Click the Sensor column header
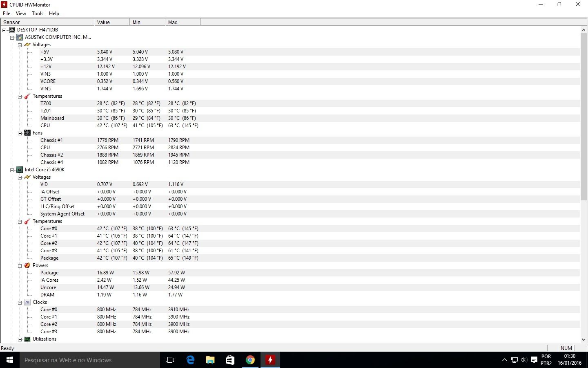Screen dimensions: 588x368 [47, 22]
